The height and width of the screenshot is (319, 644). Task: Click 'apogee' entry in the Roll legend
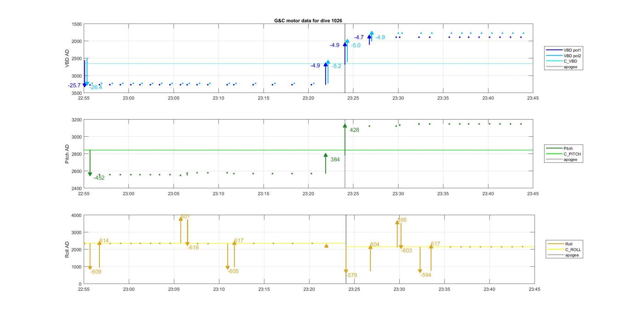click(x=563, y=255)
